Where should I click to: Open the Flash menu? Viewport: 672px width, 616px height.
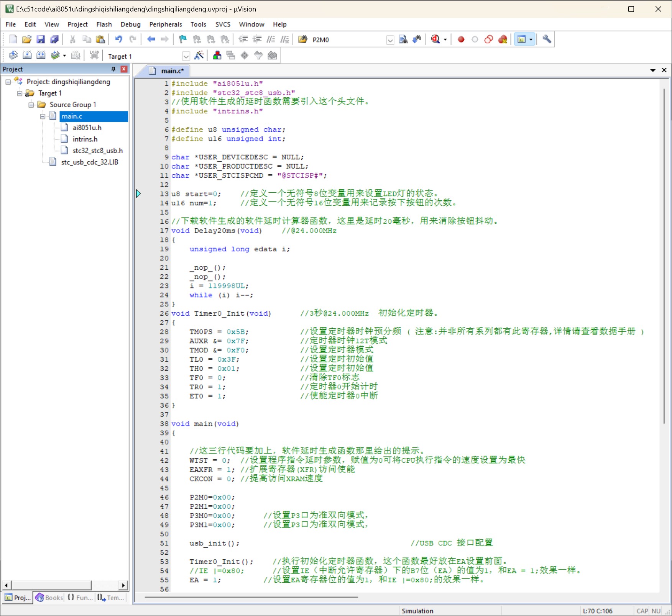click(x=104, y=24)
